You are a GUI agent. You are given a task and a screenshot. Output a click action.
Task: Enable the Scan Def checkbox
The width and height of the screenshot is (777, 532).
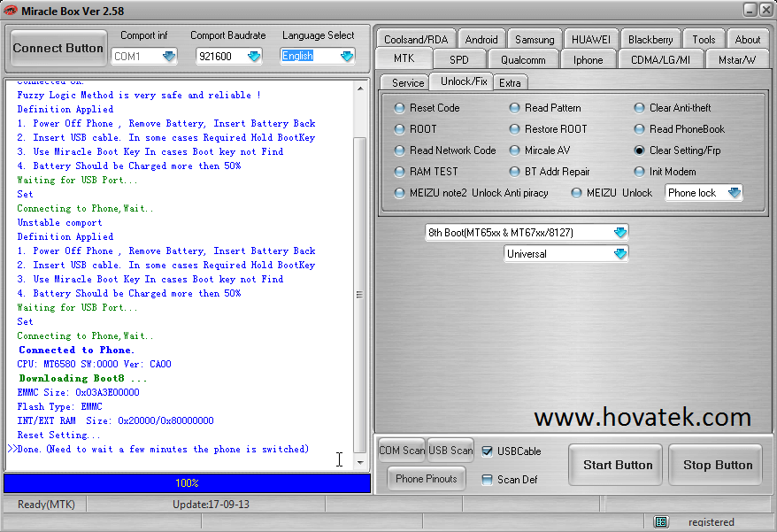click(x=487, y=480)
